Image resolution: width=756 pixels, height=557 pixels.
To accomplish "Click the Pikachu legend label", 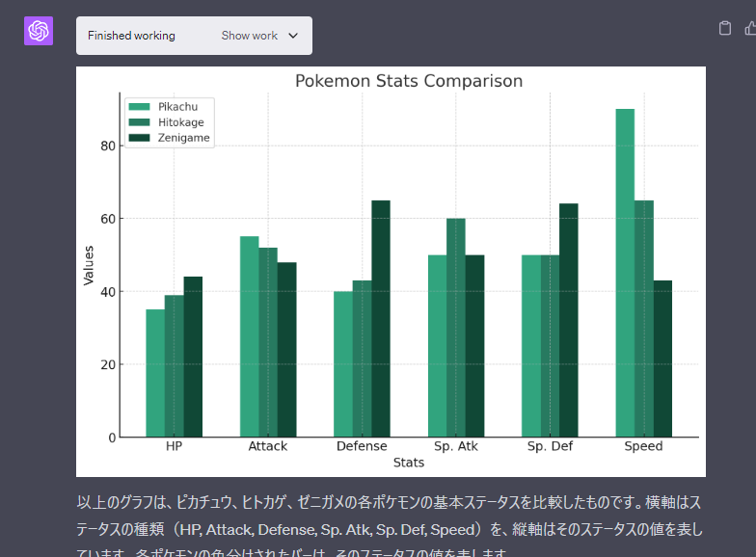I will coord(177,106).
